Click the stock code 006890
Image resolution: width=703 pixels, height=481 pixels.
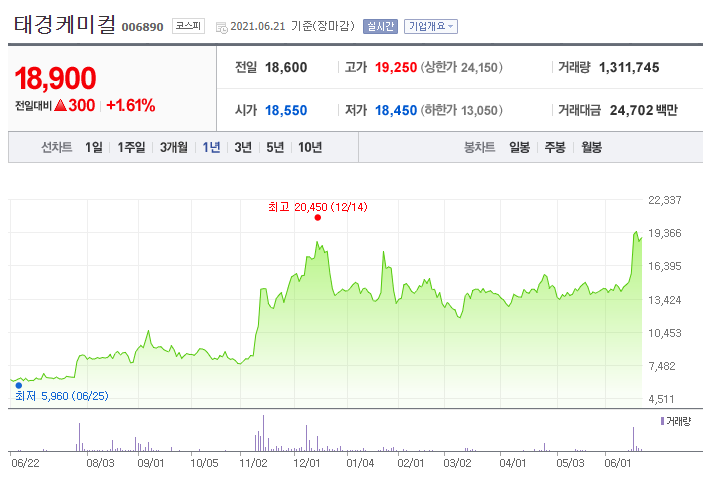point(143,27)
